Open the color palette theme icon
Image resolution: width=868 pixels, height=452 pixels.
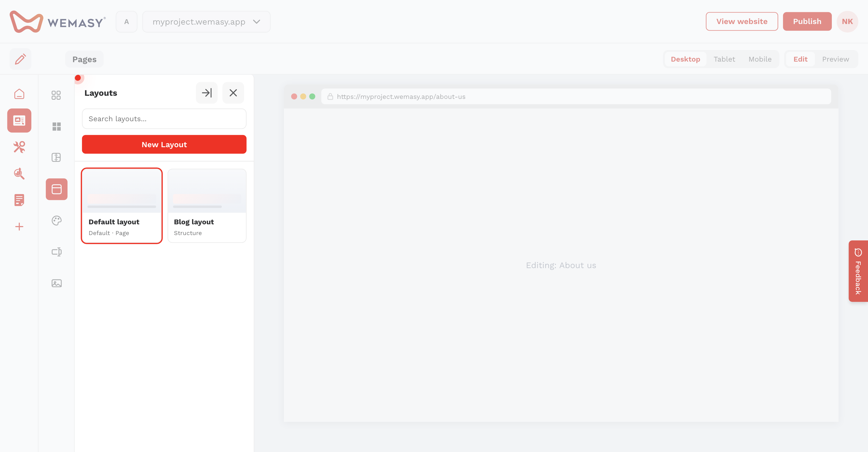[56, 221]
